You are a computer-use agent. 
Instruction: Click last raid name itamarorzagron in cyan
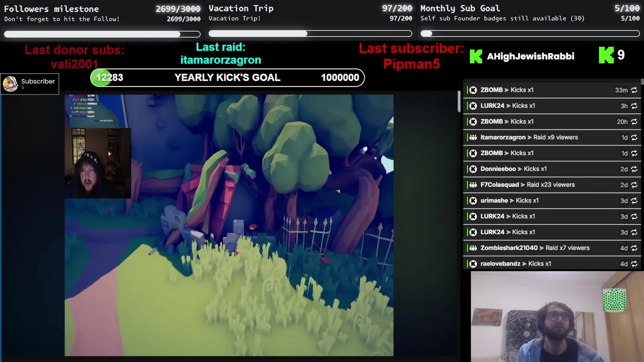coord(220,60)
